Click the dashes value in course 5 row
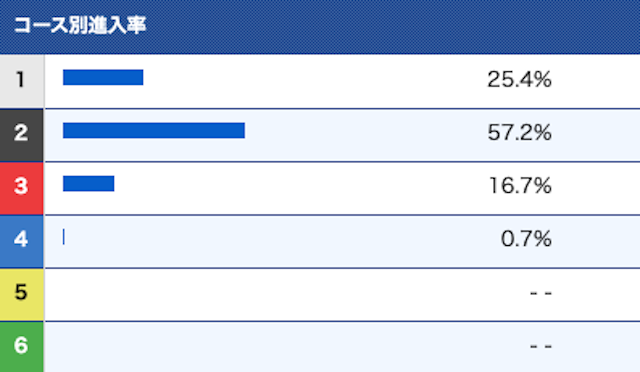The width and height of the screenshot is (640, 372). [x=541, y=293]
